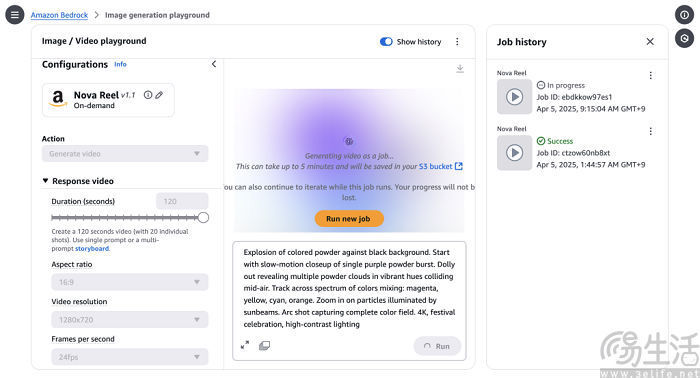The height and width of the screenshot is (378, 700).
Task: Click the Duration seconds field showing 120
Action: click(x=182, y=201)
